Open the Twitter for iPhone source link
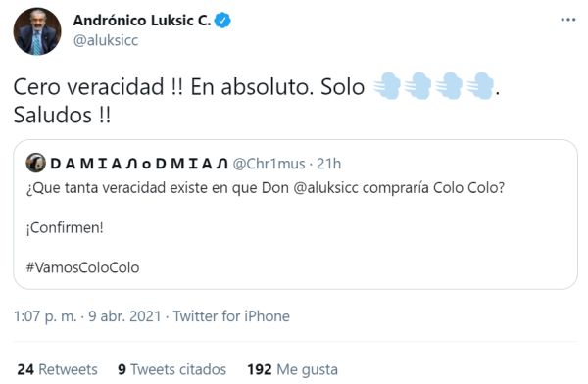This screenshot has width=588, height=384. click(x=231, y=316)
